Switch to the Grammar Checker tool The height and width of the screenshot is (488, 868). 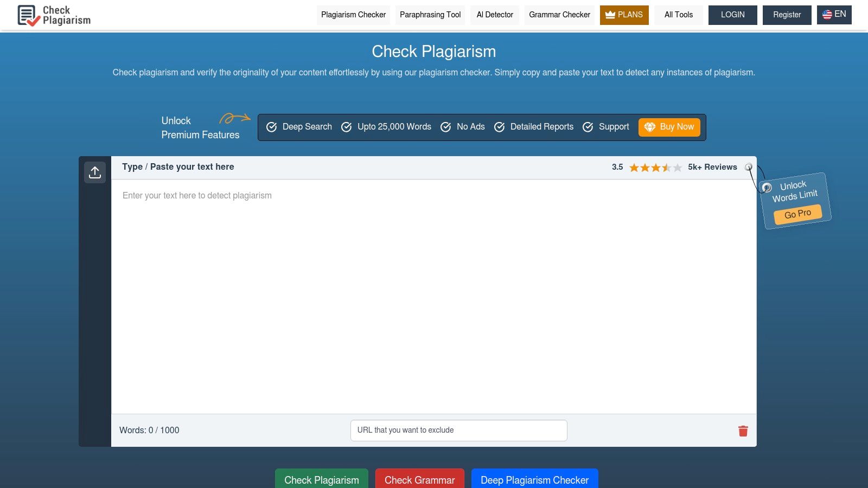pos(559,15)
